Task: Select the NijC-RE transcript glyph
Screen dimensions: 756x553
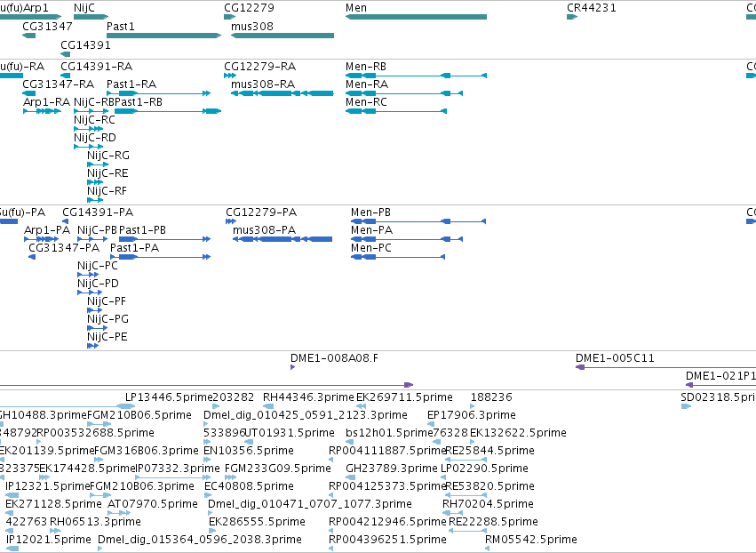Action: pyautogui.click(x=95, y=182)
